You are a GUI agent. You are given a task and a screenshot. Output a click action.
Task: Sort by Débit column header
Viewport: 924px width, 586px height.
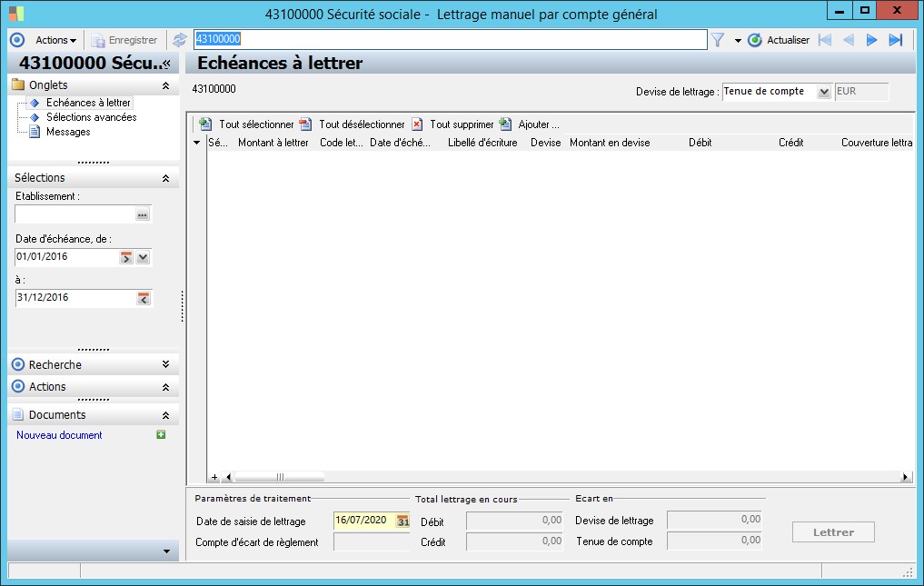(x=700, y=143)
